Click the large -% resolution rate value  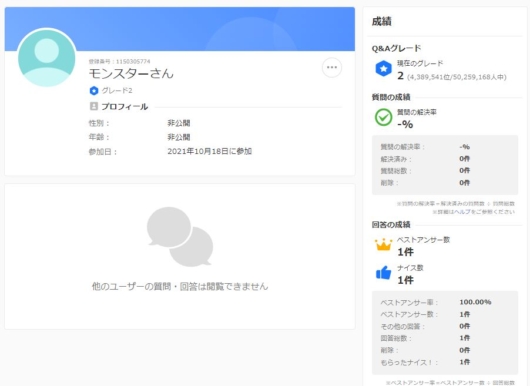point(405,124)
